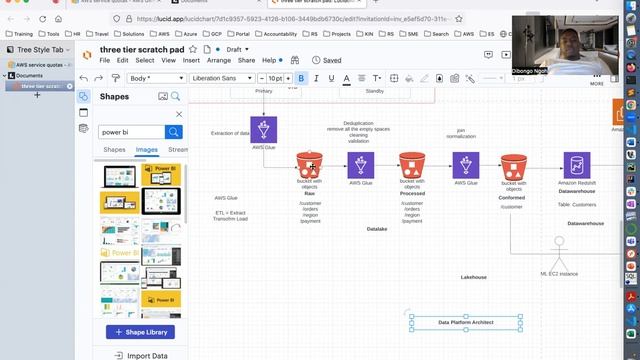The image size is (640, 360).
Task: Open the Arrange menu
Action: click(219, 60)
